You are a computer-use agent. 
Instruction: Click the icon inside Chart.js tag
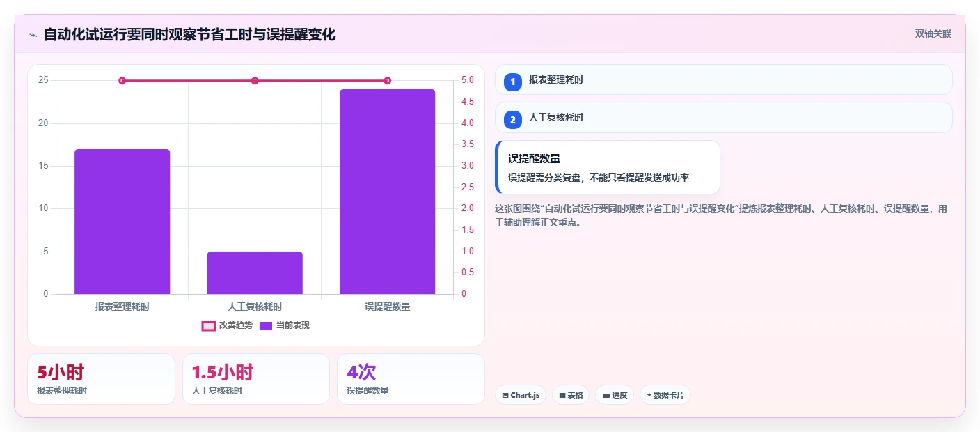click(x=505, y=395)
